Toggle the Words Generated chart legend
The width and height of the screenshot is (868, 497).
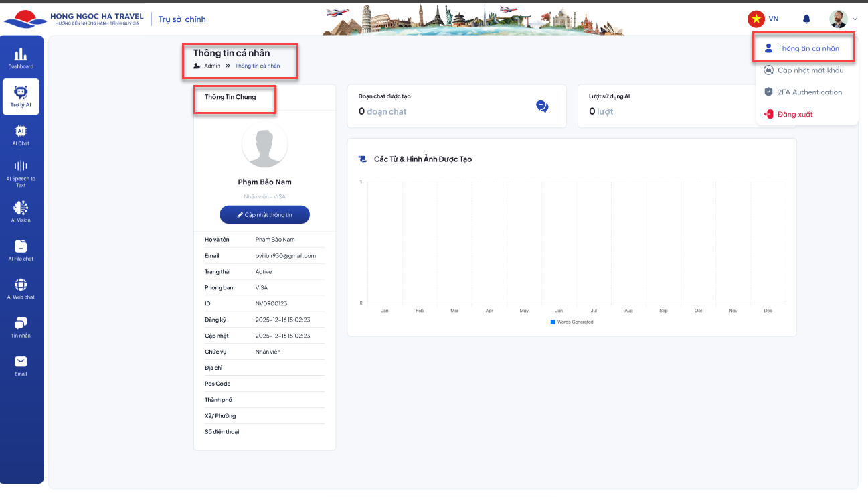572,322
